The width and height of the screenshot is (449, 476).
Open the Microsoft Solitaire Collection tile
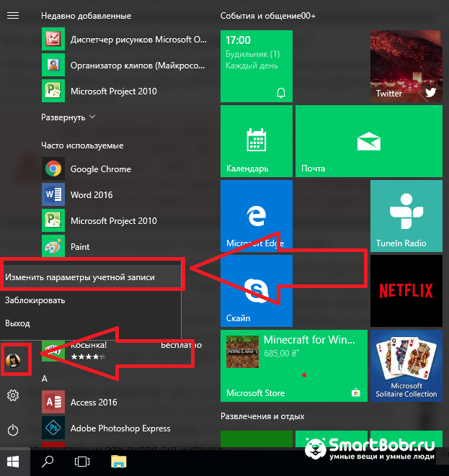tap(406, 366)
